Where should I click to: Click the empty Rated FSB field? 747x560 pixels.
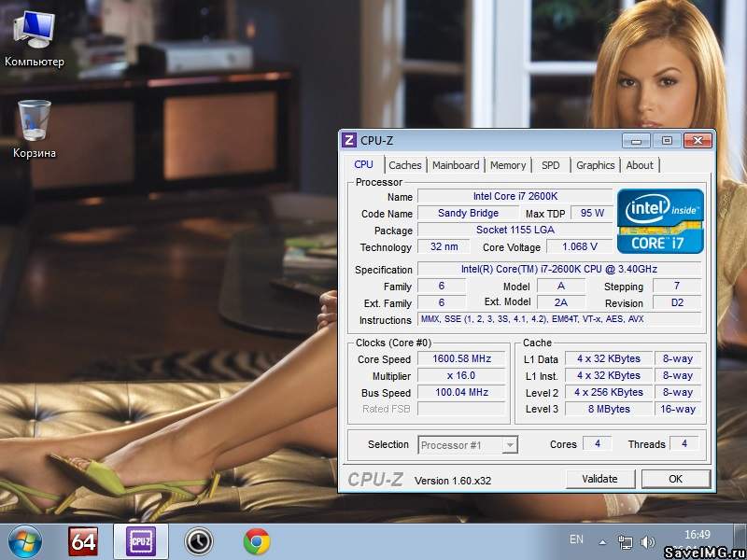[461, 409]
